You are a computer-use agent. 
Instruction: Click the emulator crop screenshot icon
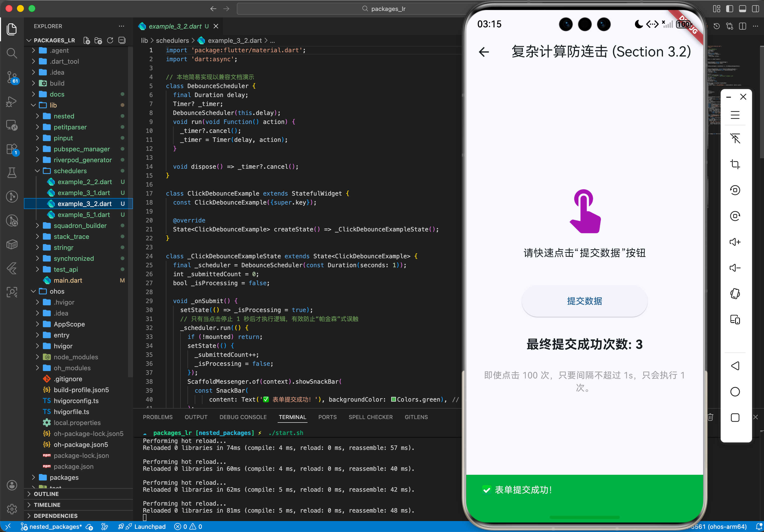pos(735,164)
